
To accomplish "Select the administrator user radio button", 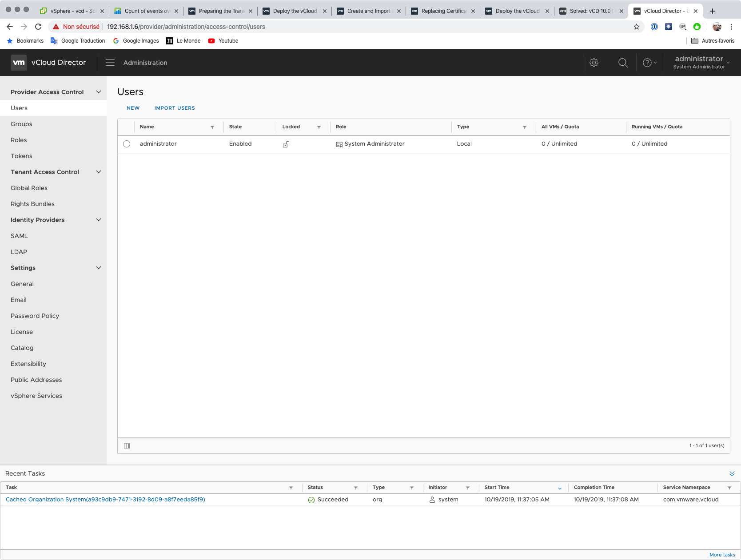I will tap(127, 144).
